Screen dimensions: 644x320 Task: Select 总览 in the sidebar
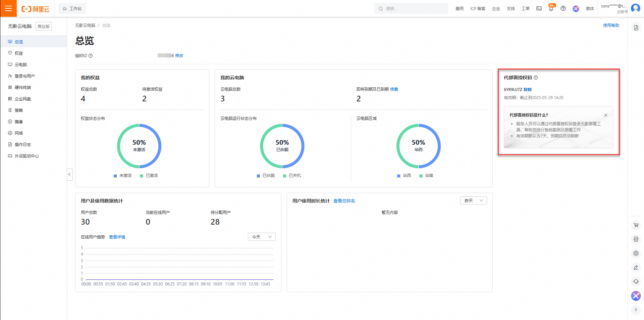(34, 42)
